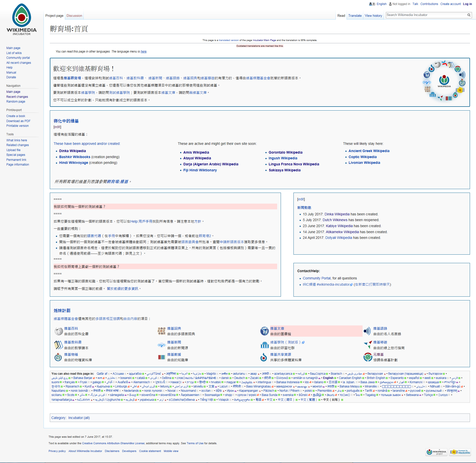Click the Wikibooks icon
Screen dimensions: 476x463
(x=59, y=345)
